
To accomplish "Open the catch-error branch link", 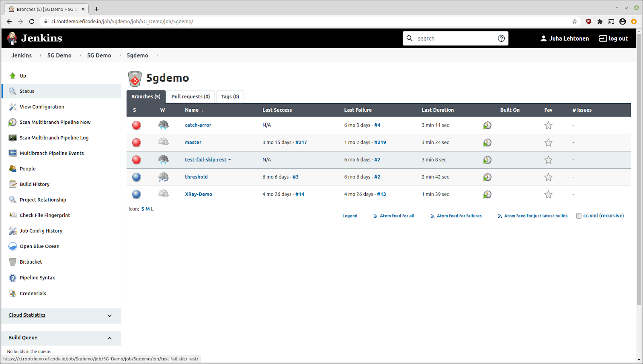I will 198,125.
